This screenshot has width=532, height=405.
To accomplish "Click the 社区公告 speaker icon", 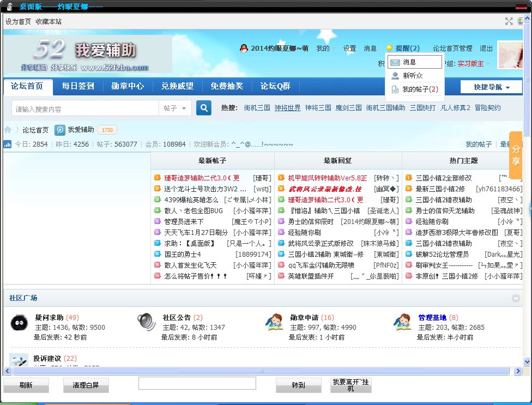I will pos(146,322).
